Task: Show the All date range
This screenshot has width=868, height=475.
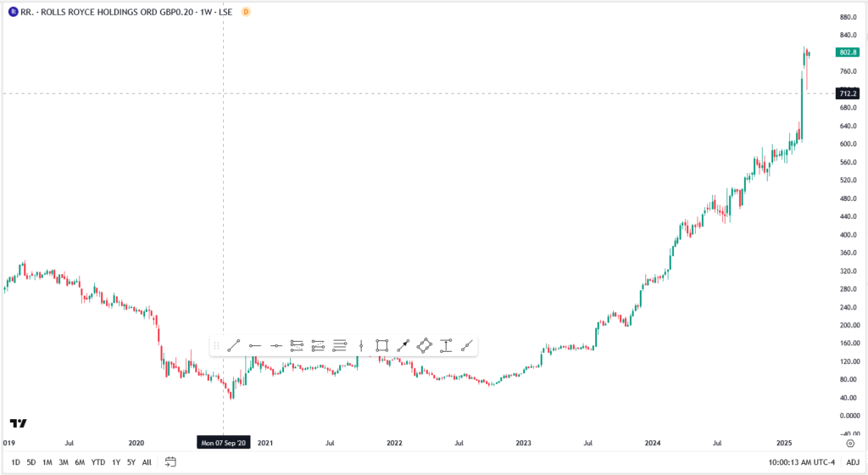Action: [147, 462]
